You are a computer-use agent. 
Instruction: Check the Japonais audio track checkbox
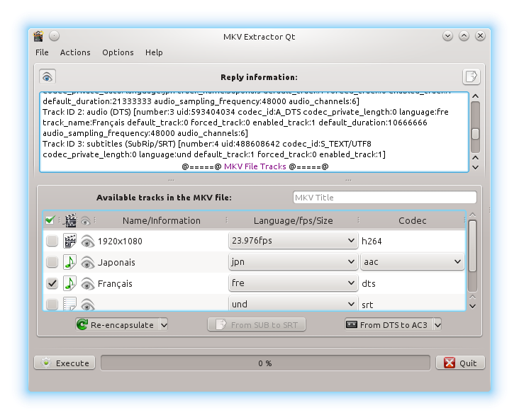pos(52,262)
